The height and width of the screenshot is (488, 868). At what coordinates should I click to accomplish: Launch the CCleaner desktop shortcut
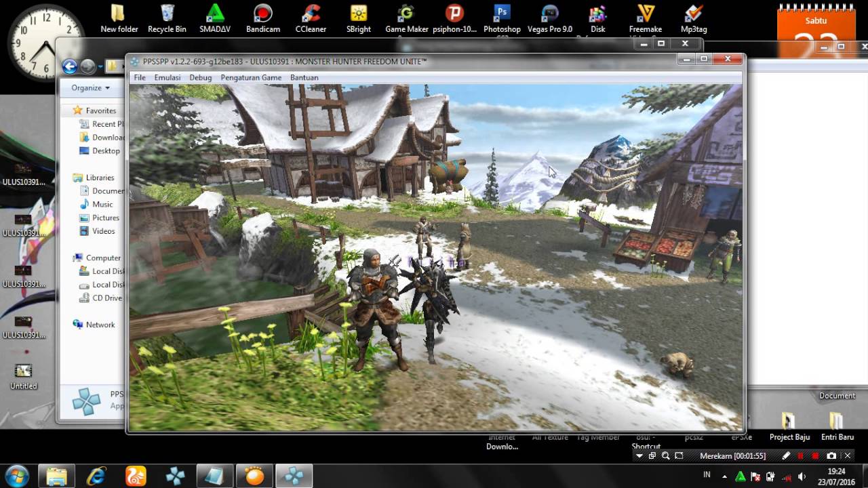click(x=311, y=18)
